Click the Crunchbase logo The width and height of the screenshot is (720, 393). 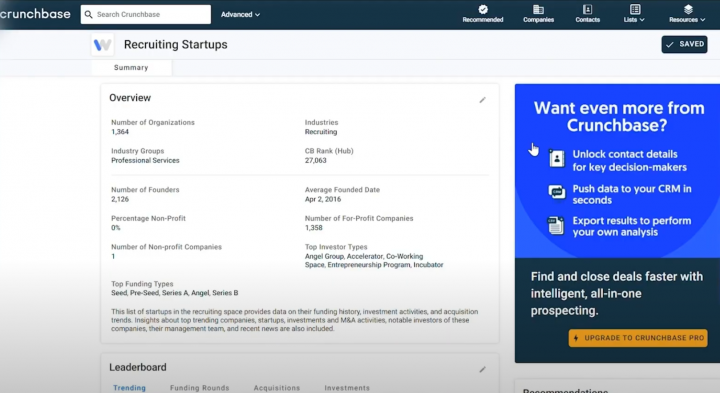click(35, 14)
